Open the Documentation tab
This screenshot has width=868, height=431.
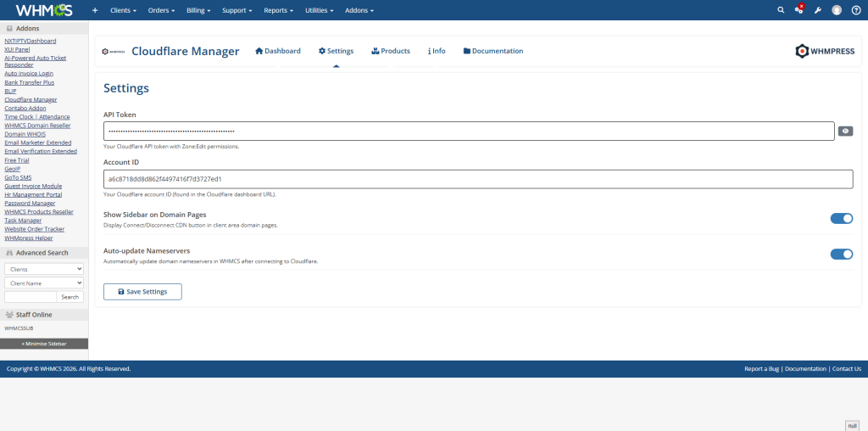pos(493,51)
